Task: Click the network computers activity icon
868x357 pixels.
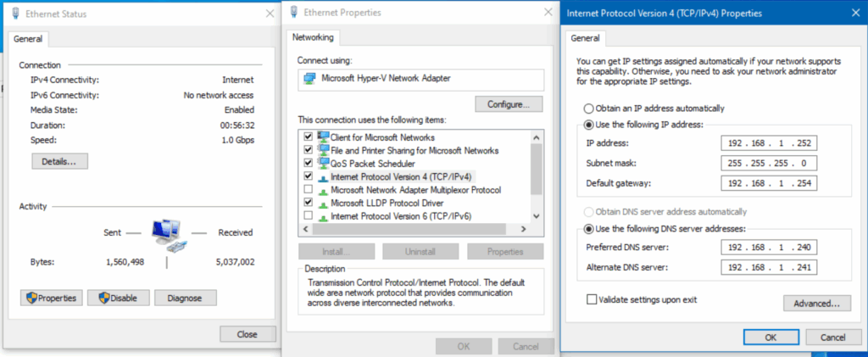Action: (x=167, y=234)
